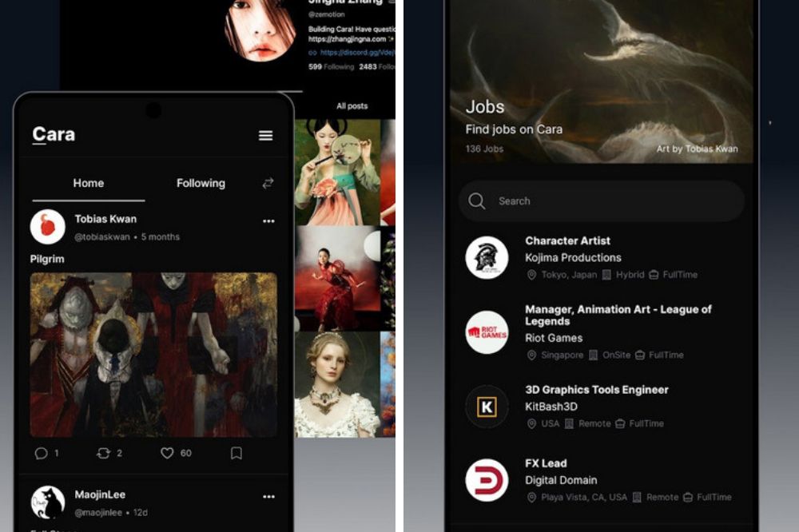799x532 pixels.
Task: Open the Character Artist job listing
Action: click(567, 240)
